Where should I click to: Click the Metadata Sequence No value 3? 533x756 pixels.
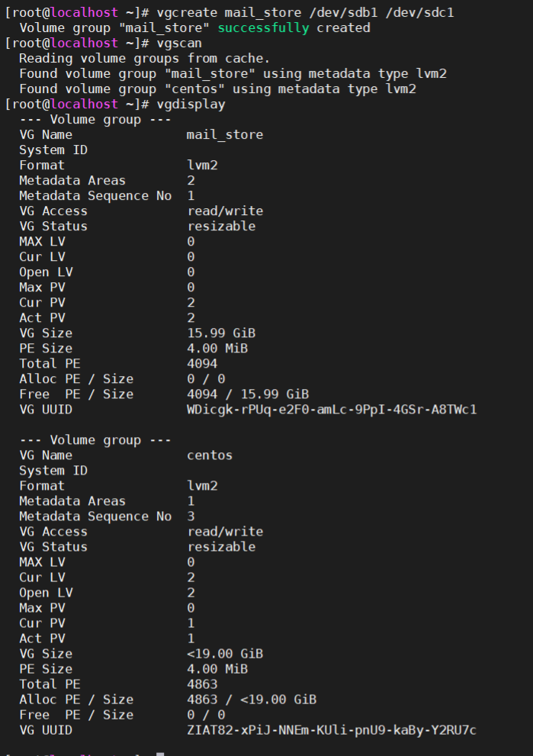[191, 516]
